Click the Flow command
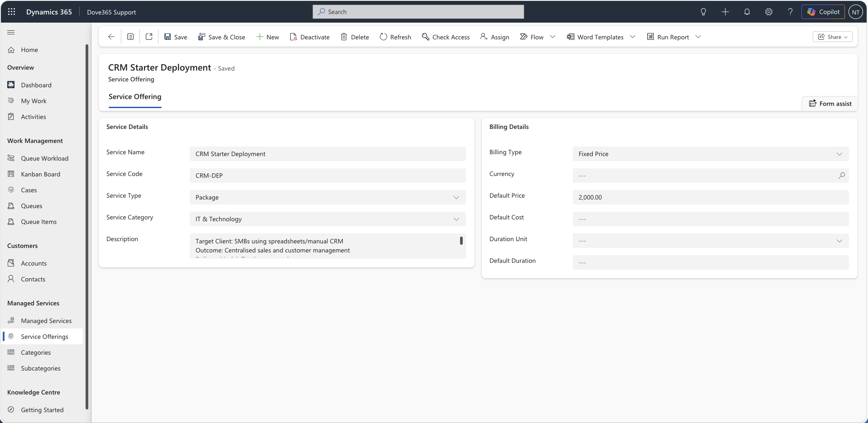This screenshot has height=423, width=868. 532,37
